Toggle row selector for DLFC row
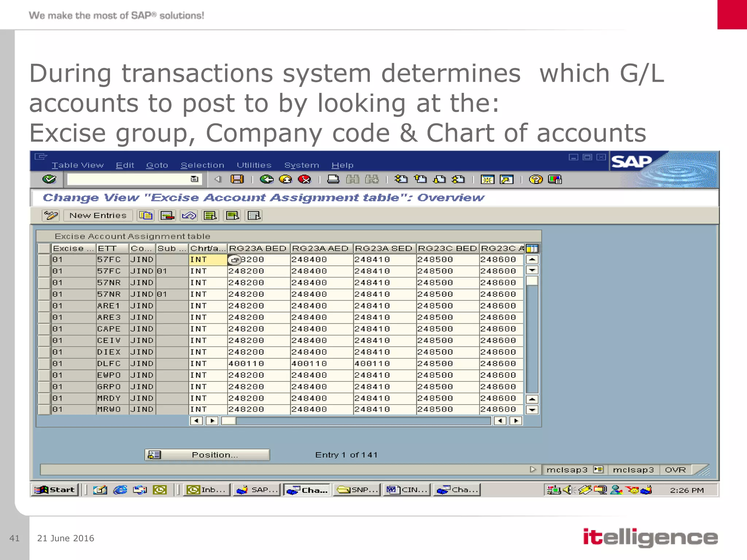 [44, 363]
